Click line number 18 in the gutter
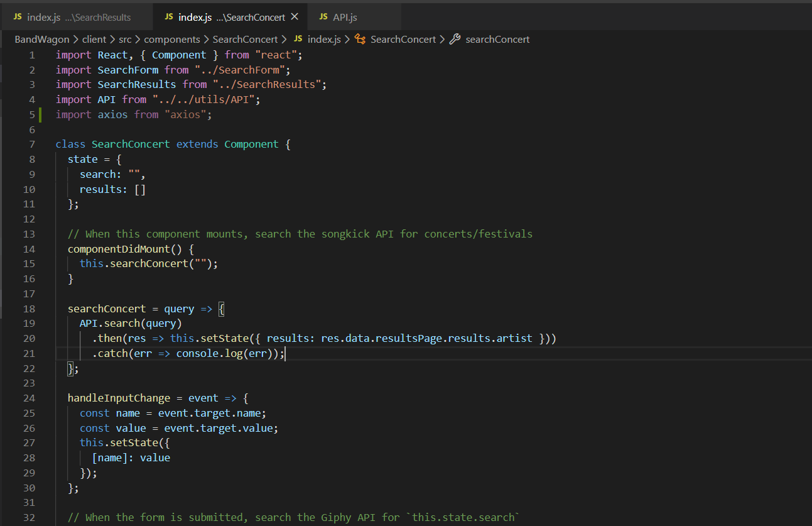812x526 pixels. (29, 309)
